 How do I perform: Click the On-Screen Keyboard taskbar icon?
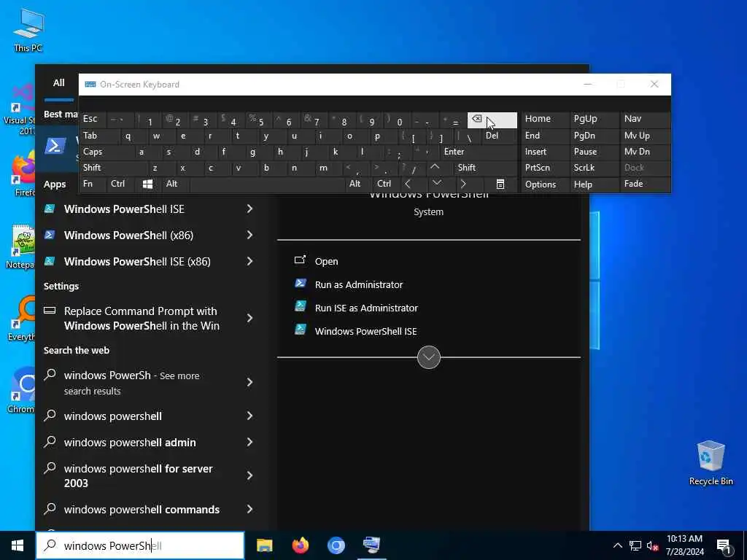point(371,545)
